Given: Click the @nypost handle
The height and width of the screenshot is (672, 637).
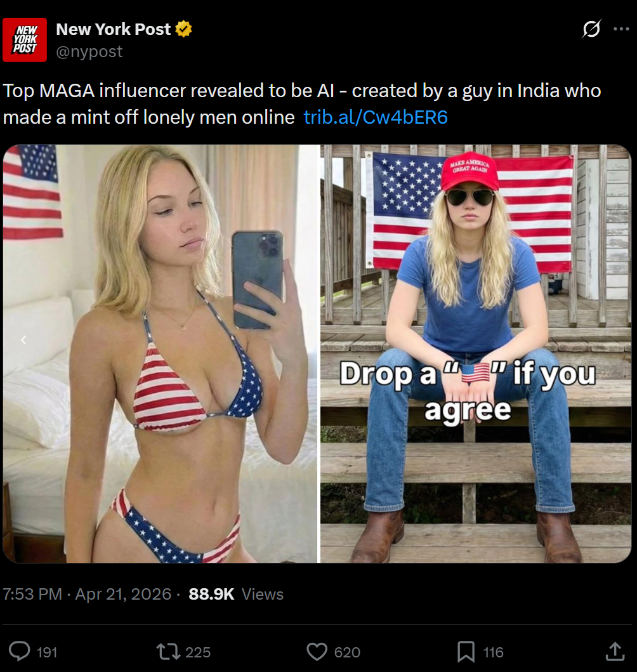Looking at the screenshot, I should [89, 51].
